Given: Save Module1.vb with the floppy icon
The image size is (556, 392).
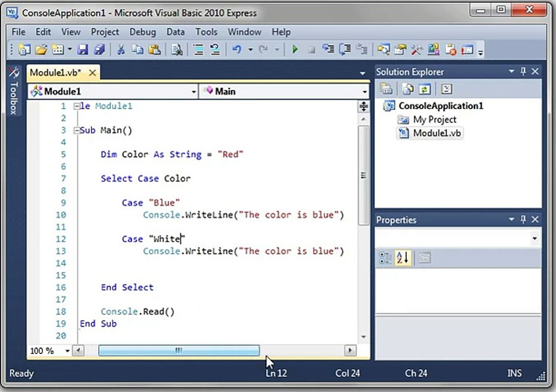Looking at the screenshot, I should pos(83,50).
